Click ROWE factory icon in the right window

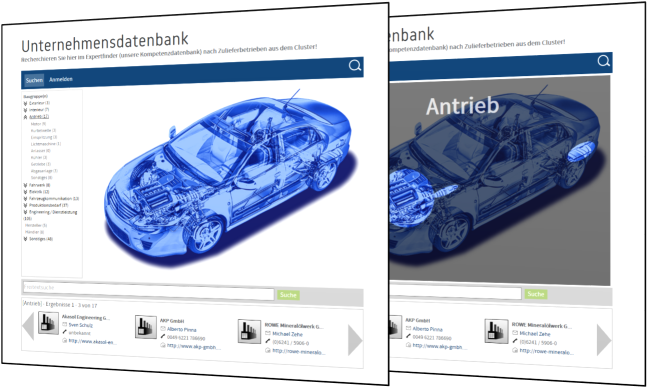click(x=496, y=331)
